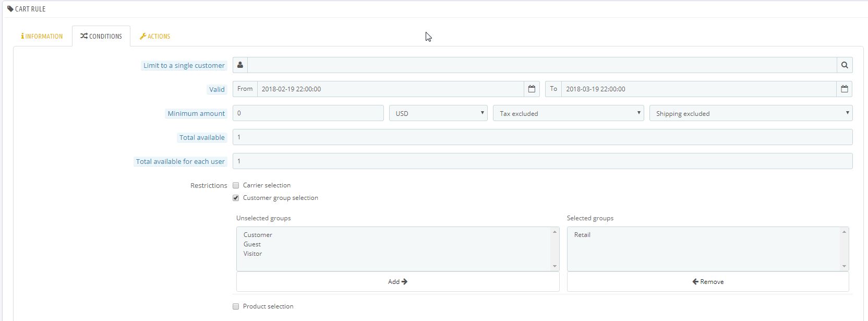The image size is (868, 321).
Task: Open the calendar for the From date
Action: [532, 89]
